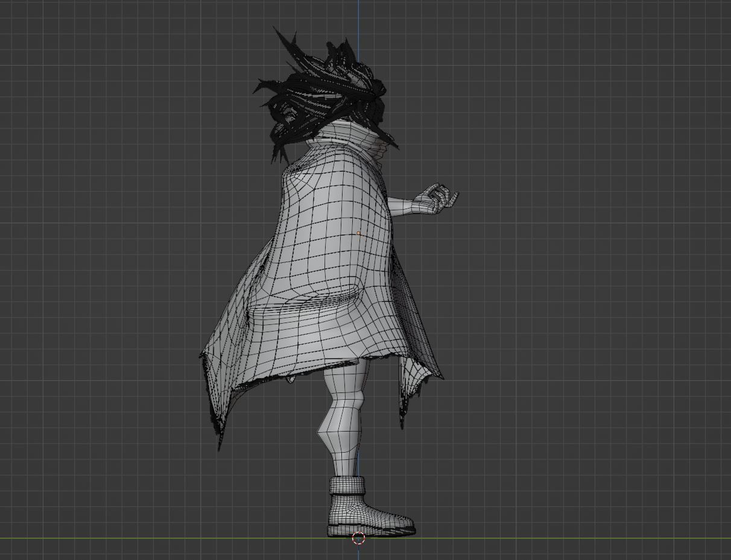Click the orange object origin dot
This screenshot has width=731, height=560.
[x=358, y=233]
